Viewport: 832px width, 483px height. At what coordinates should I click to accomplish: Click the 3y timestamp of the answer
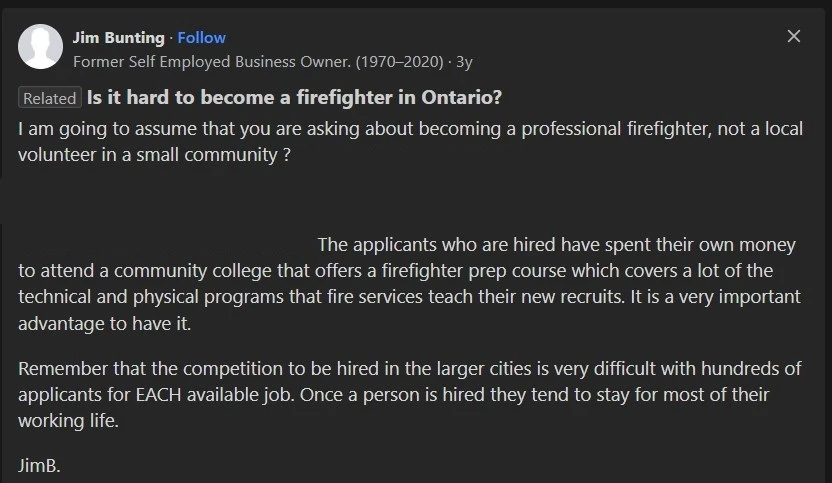[464, 62]
